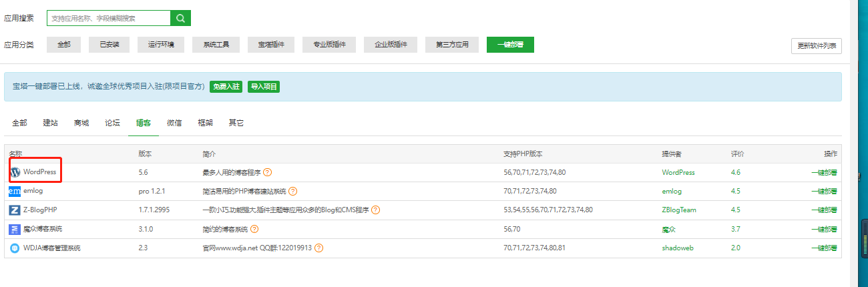Open the emlog provider link
868x287 pixels.
(672, 191)
